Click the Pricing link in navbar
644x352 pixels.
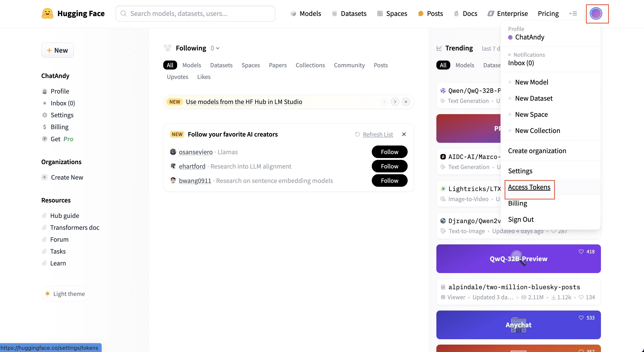tap(548, 13)
